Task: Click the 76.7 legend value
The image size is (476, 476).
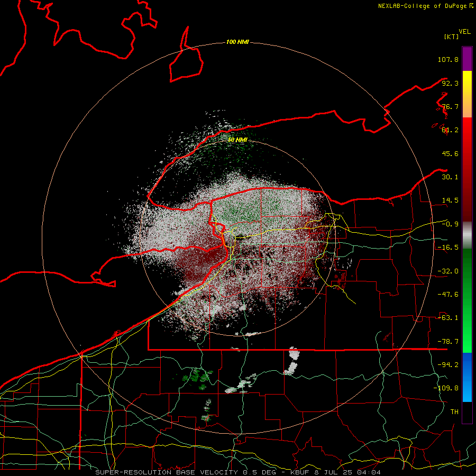Action: tap(450, 106)
